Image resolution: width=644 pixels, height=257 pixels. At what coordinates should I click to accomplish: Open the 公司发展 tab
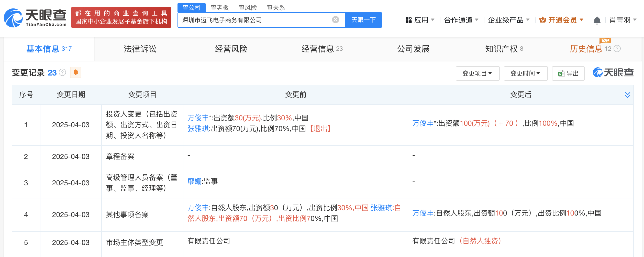click(x=413, y=49)
